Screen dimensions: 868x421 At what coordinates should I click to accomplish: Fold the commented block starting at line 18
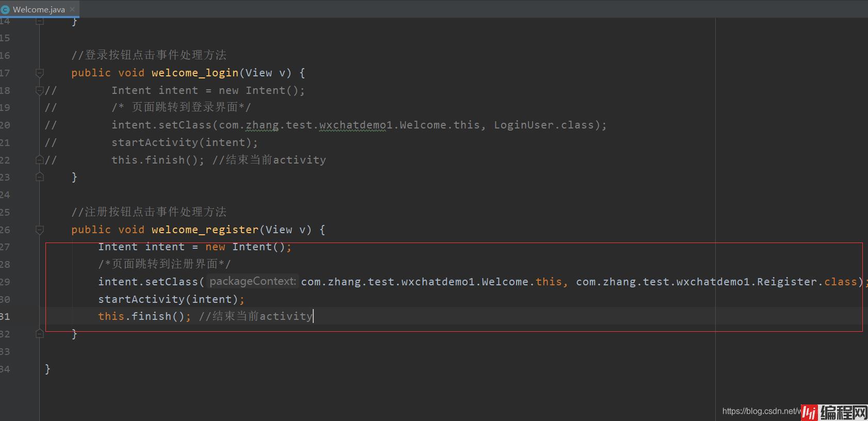click(x=40, y=90)
